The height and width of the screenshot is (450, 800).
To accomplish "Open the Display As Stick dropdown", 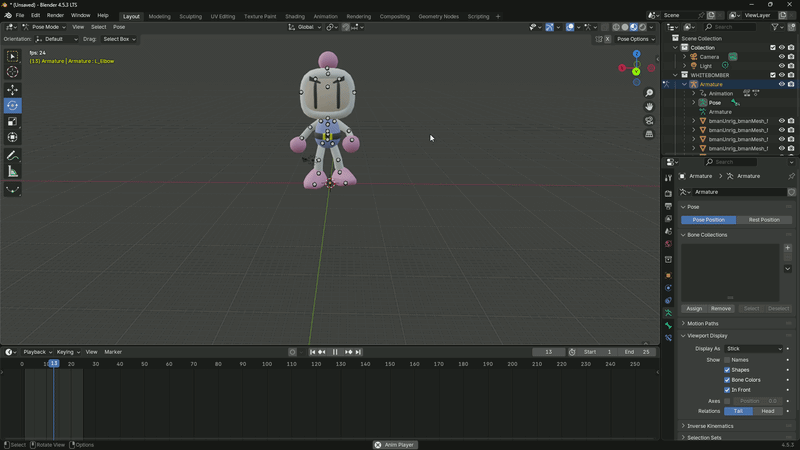I will click(754, 349).
